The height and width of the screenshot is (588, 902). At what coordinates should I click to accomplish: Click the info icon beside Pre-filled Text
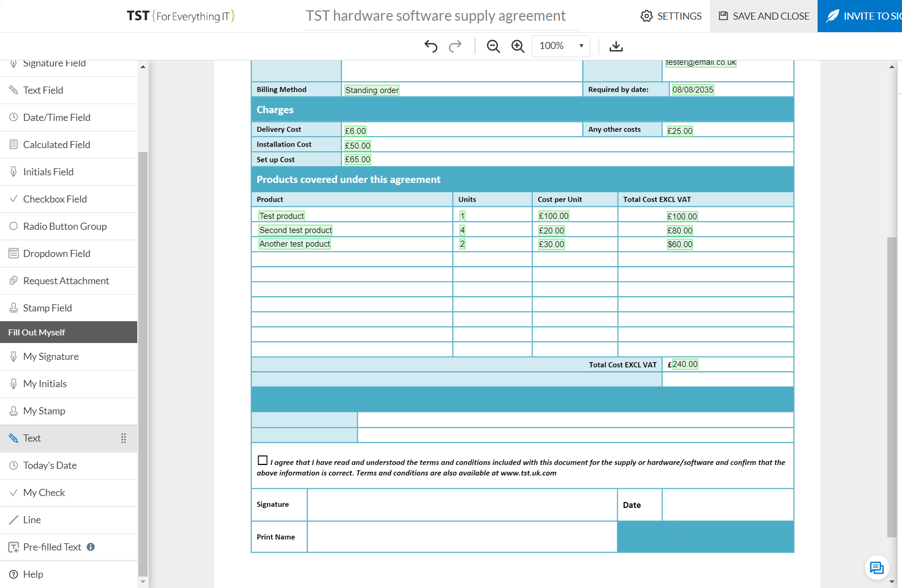coord(91,547)
